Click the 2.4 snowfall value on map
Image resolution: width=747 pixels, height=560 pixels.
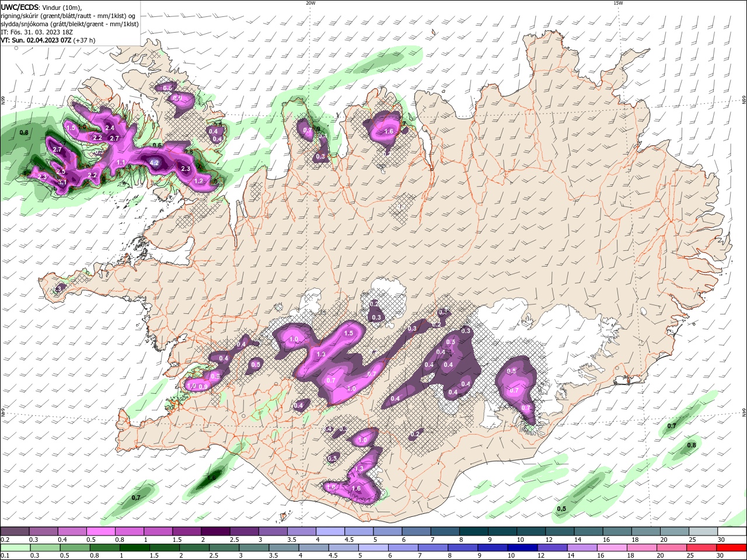click(x=109, y=128)
